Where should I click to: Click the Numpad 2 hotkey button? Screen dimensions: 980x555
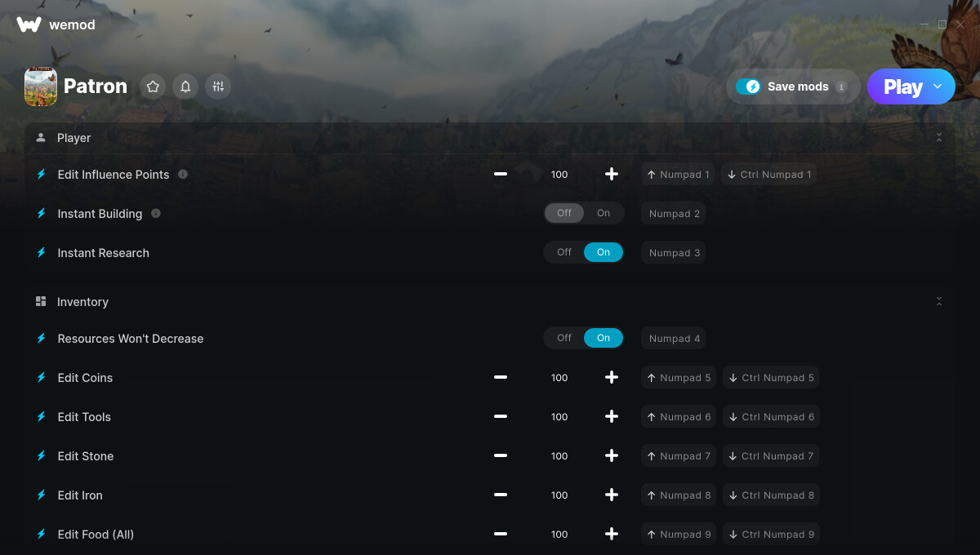[x=674, y=214]
